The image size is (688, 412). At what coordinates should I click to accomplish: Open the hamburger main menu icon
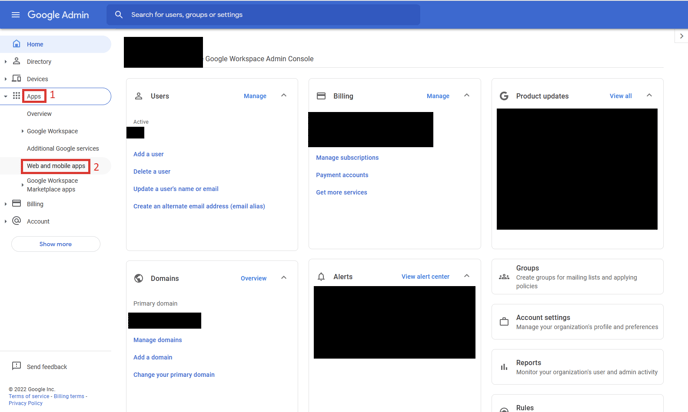point(15,15)
